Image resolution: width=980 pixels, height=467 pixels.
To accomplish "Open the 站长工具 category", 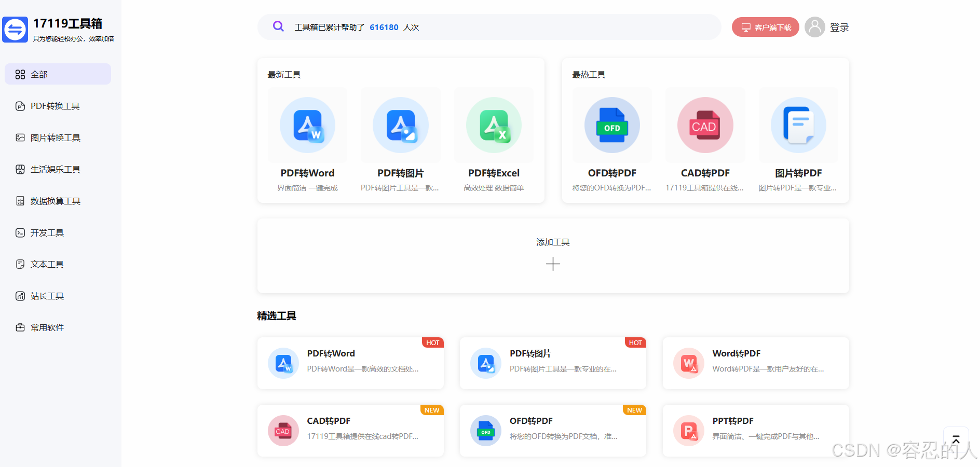I will (47, 296).
